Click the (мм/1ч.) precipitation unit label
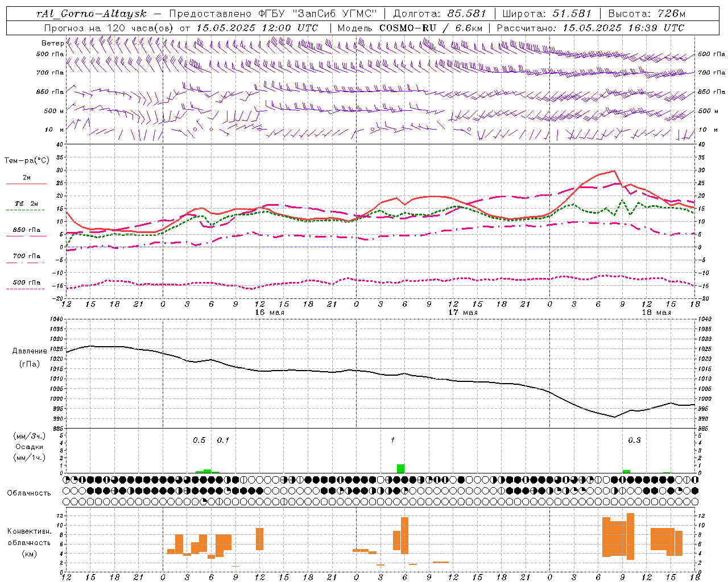The width and height of the screenshot is (728, 582). pos(30,458)
